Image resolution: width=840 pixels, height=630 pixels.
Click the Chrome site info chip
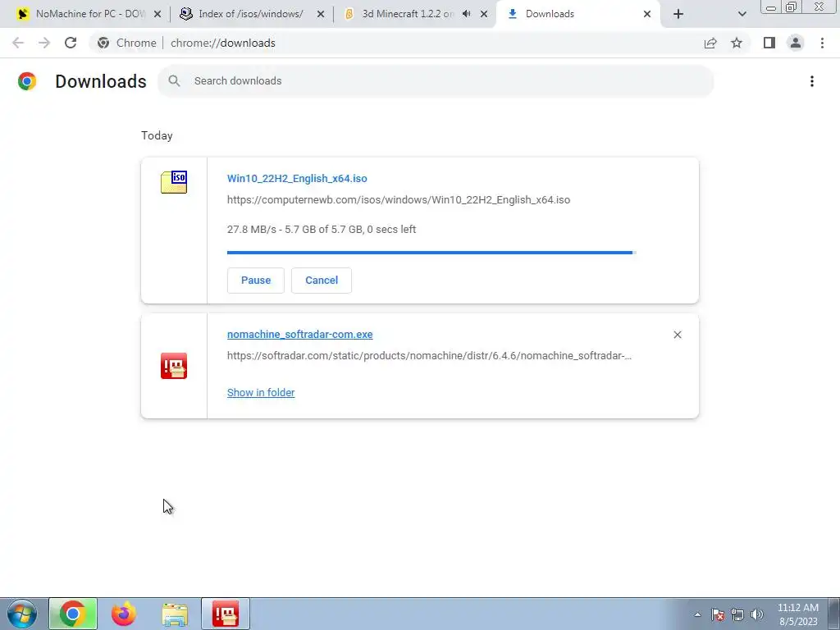pos(126,43)
